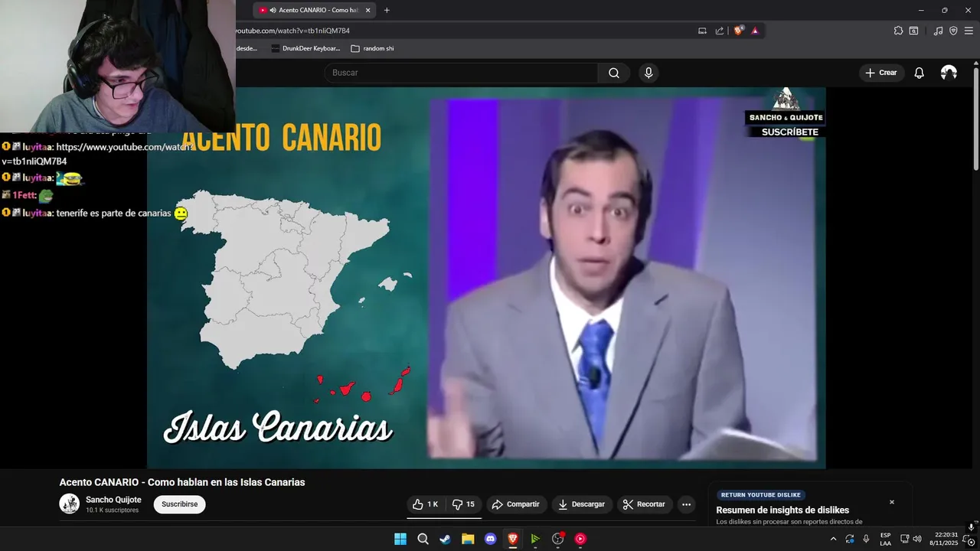Screen dimensions: 980x551
Task: Click the Descargar download button
Action: point(582,504)
